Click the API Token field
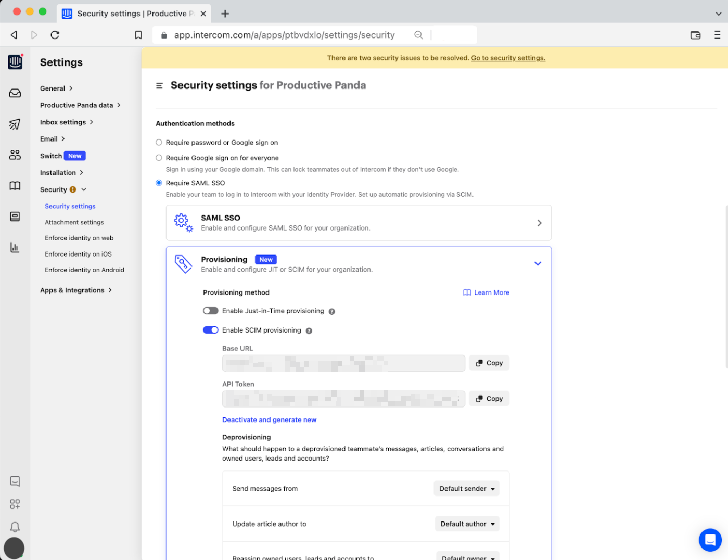728x560 pixels. 343,398
